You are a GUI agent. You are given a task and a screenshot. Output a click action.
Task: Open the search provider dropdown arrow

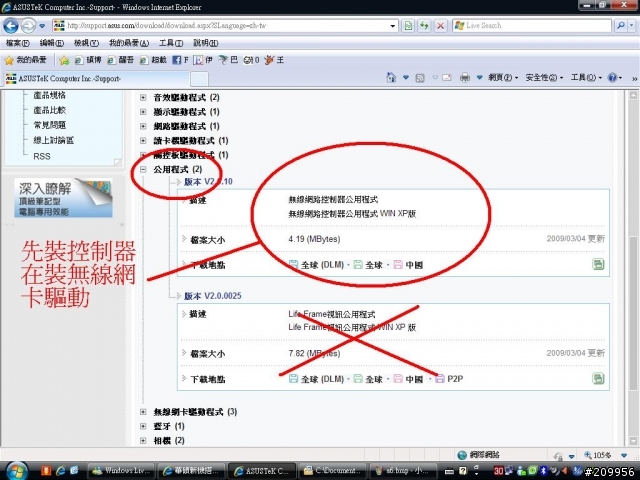tap(631, 26)
